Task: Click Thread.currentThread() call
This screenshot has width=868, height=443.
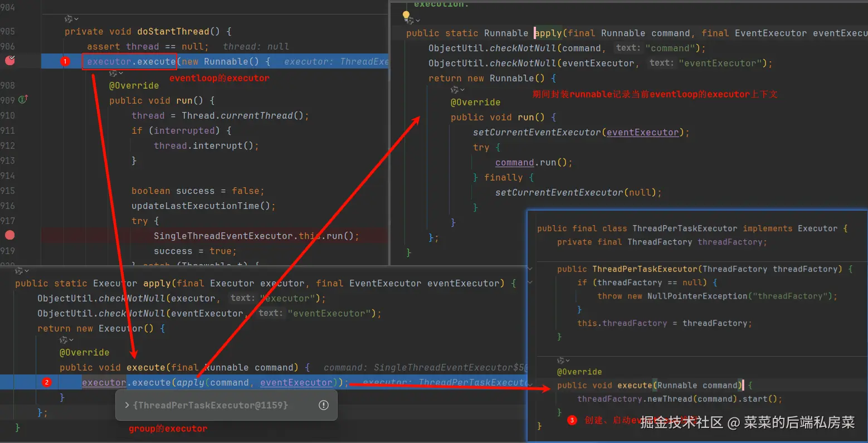Action: click(242, 115)
